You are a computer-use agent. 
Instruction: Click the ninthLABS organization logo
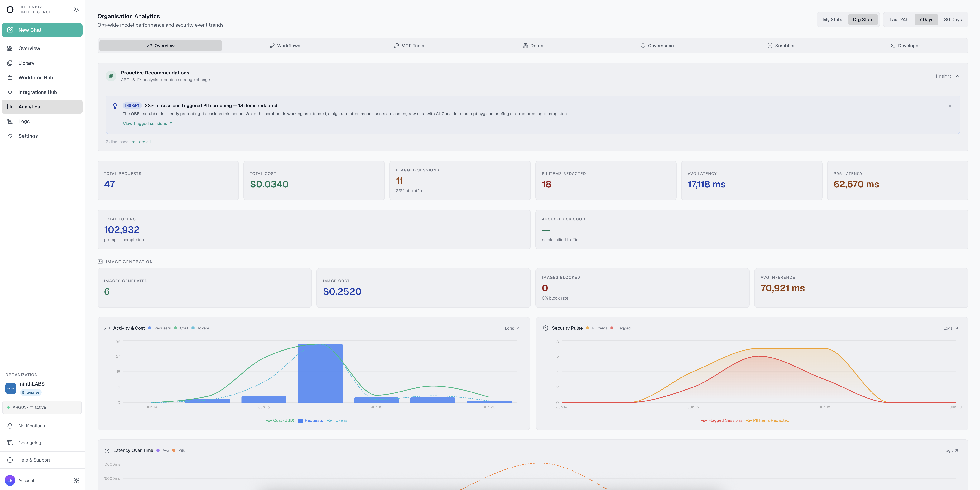point(11,388)
